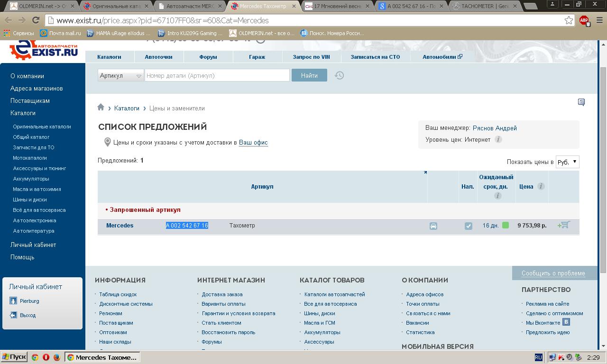This screenshot has height=364, width=607.
Task: Toggle the Нал. checkbox in Mercedes row
Action: point(468,226)
